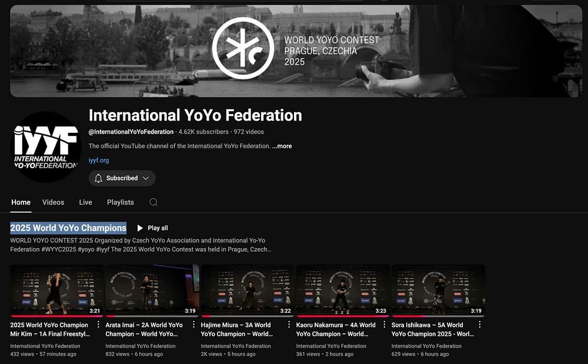
Task: Click the @InternationalYoYoFederation handle
Action: tap(131, 132)
